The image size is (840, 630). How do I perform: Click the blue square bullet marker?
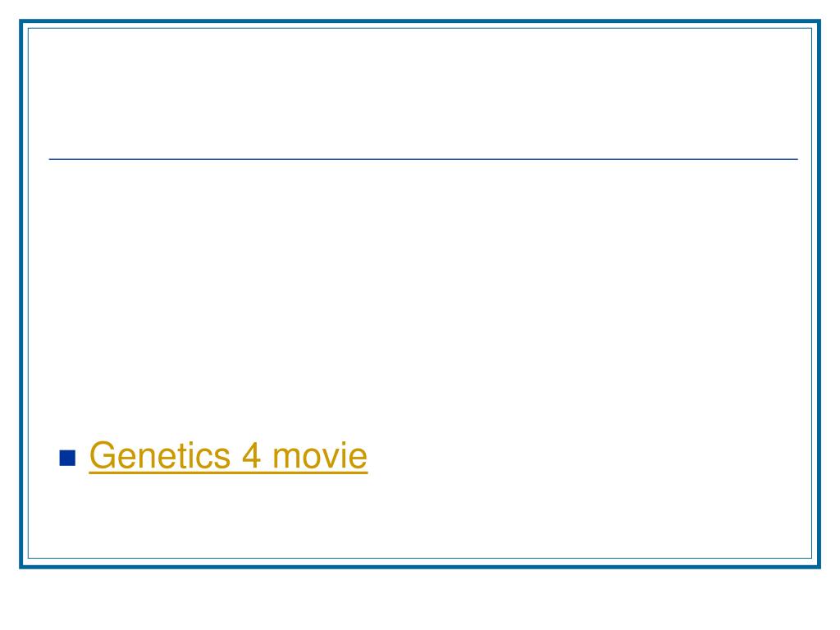tap(67, 458)
